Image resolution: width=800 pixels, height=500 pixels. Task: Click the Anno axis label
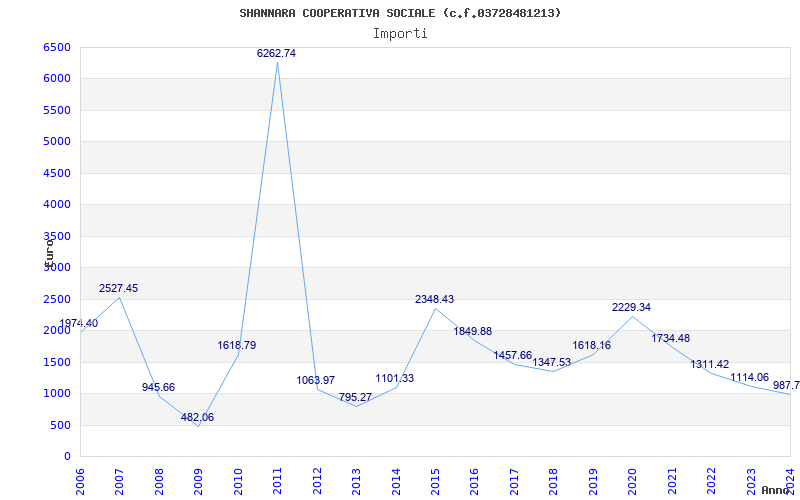click(776, 490)
